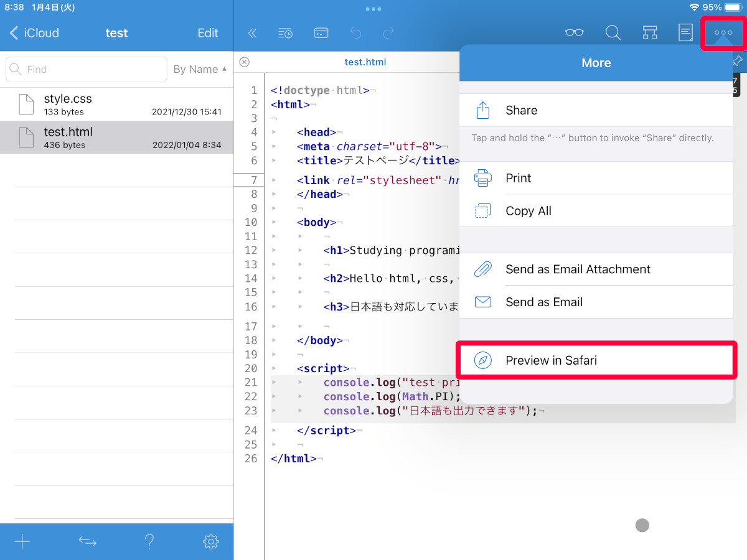Select style.css in the file list

click(x=116, y=104)
